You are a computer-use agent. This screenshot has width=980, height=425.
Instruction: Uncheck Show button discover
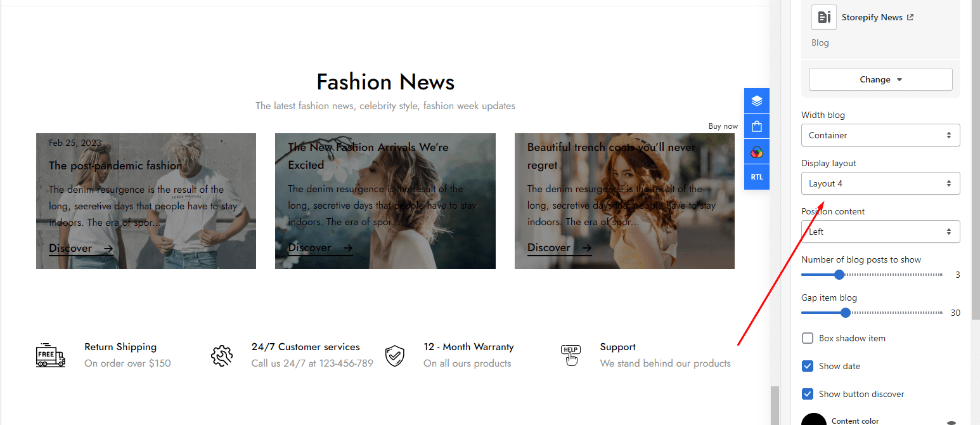808,394
